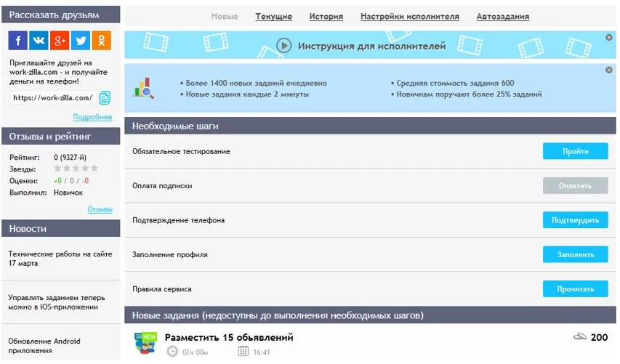This screenshot has width=620, height=364.
Task: Open the Текущие tab
Action: [x=273, y=17]
